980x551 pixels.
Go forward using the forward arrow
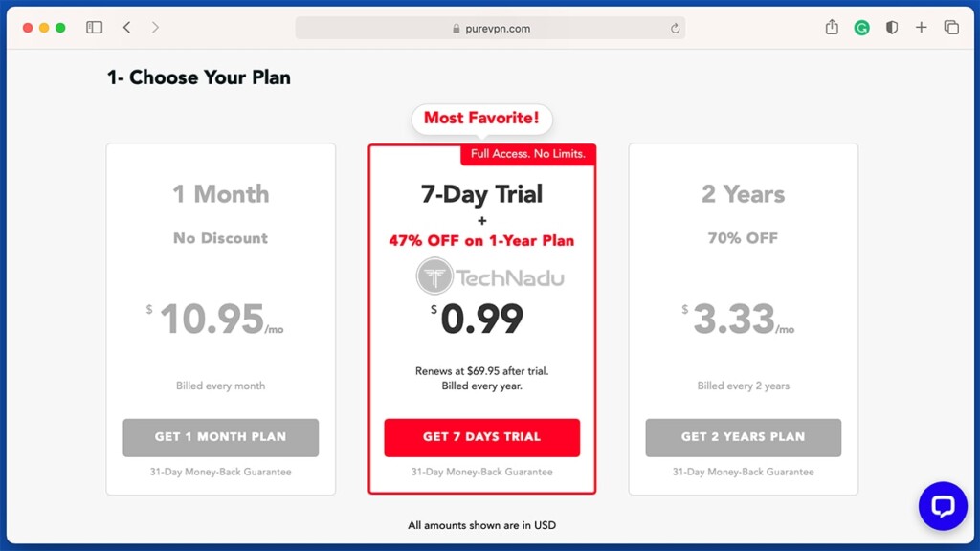click(x=155, y=28)
